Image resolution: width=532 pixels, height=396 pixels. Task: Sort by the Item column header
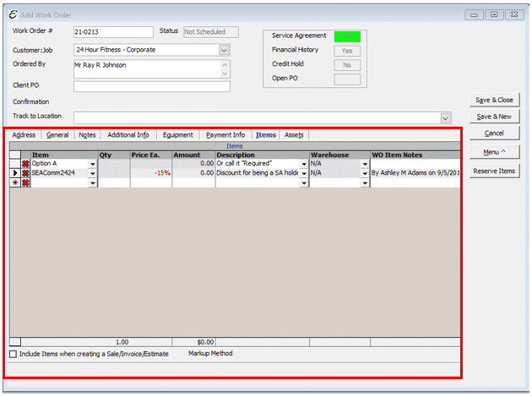64,155
